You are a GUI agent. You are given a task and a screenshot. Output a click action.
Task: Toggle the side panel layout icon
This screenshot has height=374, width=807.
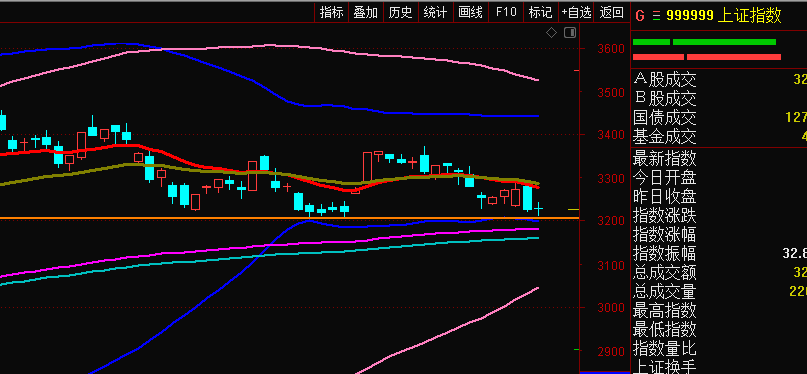coord(570,33)
